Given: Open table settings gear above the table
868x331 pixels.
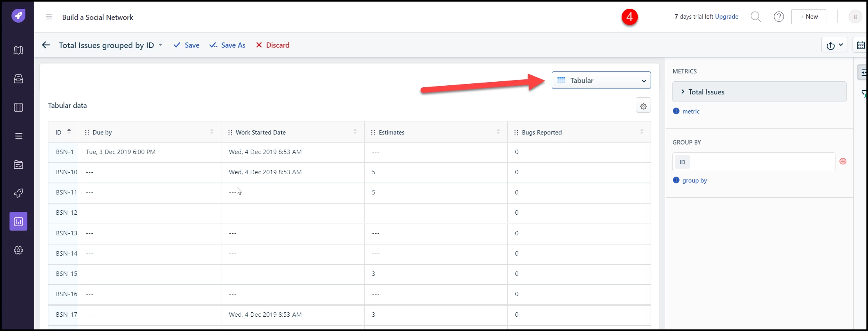Looking at the screenshot, I should 643,106.
